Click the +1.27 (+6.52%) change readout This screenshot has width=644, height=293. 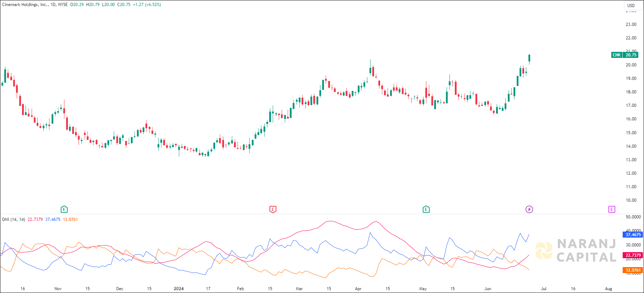[x=147, y=5]
